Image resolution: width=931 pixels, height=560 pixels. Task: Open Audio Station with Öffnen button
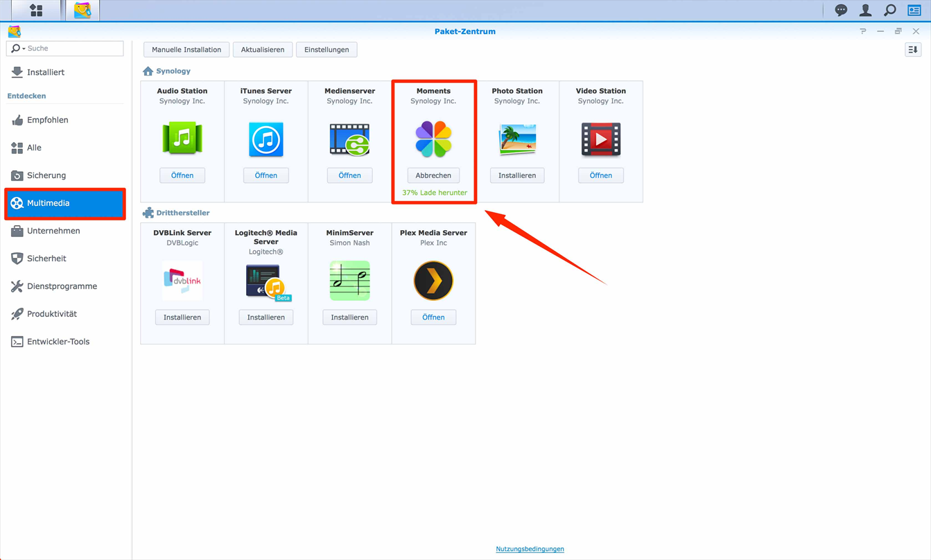(182, 175)
